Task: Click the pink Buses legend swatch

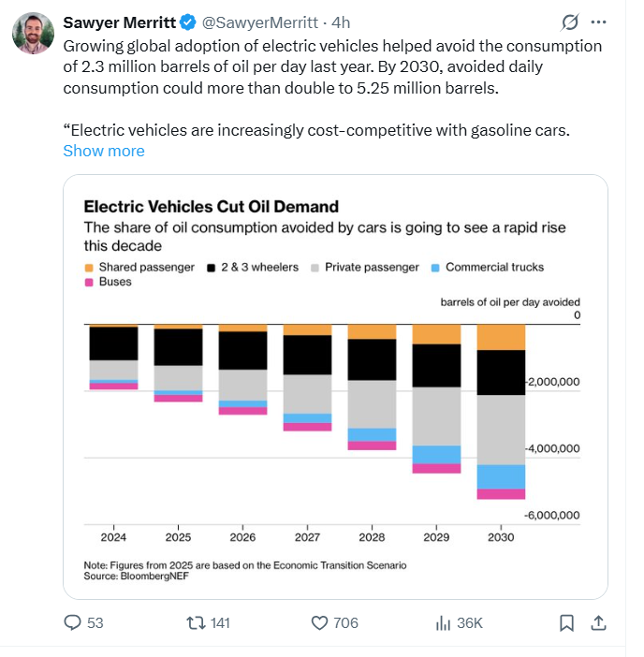Action: point(89,282)
